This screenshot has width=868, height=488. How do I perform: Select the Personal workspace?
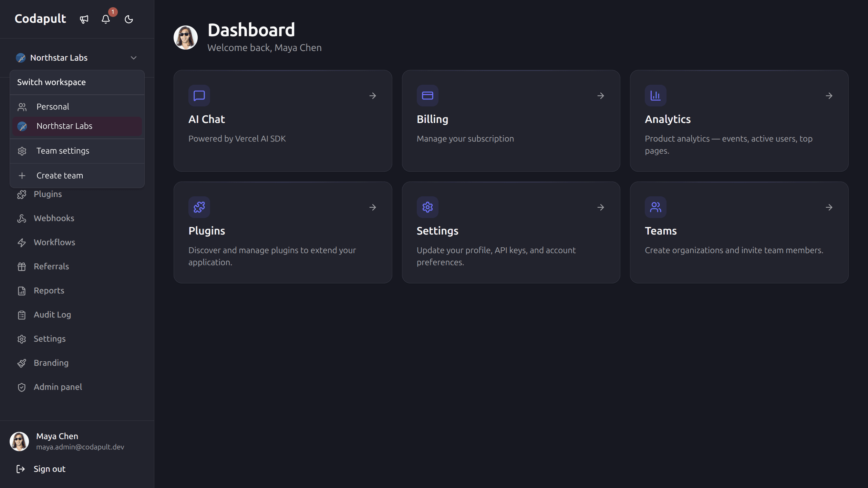coord(77,107)
